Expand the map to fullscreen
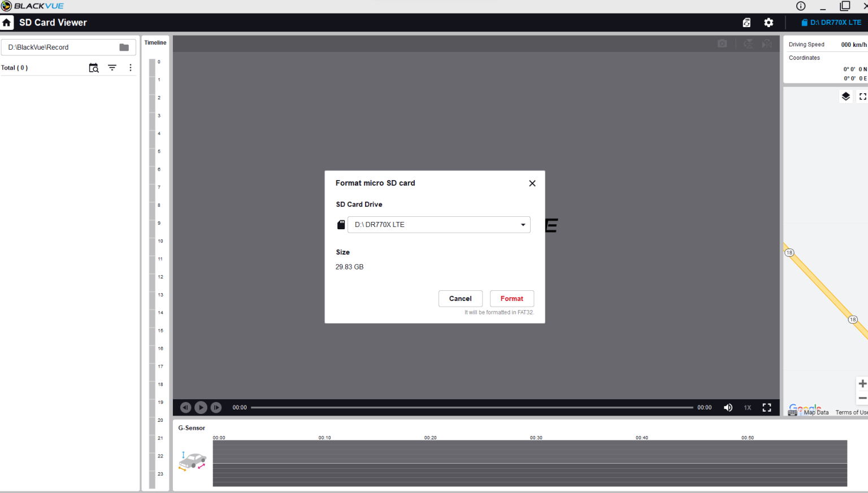 (862, 97)
